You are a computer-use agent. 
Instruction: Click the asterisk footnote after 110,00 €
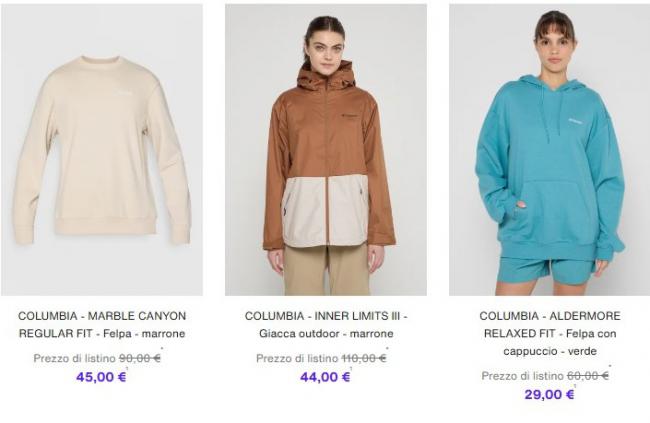point(387,349)
